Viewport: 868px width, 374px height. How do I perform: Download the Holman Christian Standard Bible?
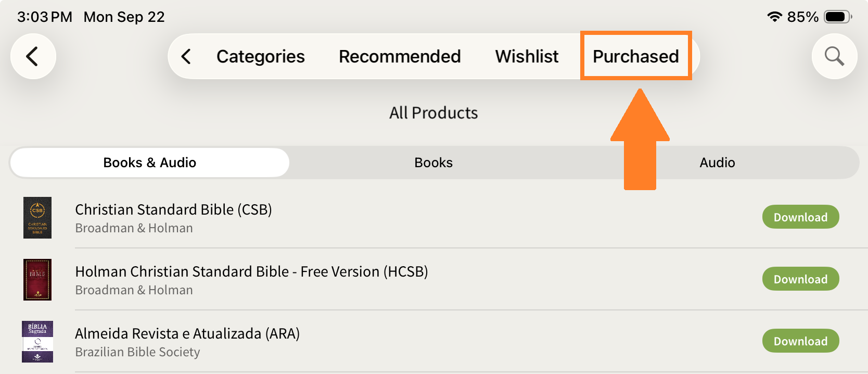point(800,279)
